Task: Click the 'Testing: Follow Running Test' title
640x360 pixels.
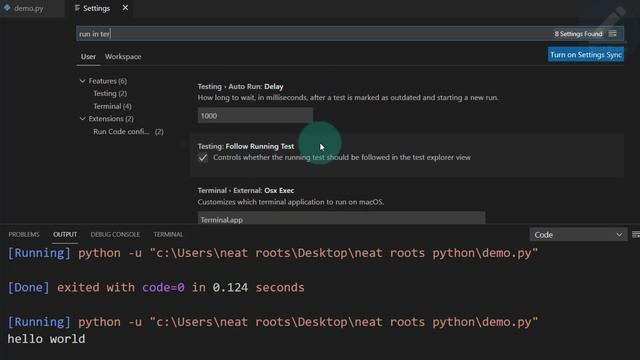Action: 246,146
